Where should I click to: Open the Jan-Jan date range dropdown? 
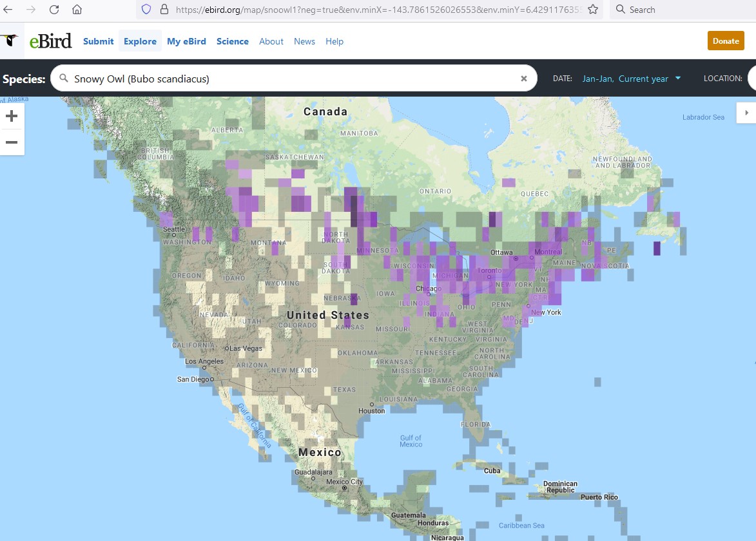(x=631, y=79)
